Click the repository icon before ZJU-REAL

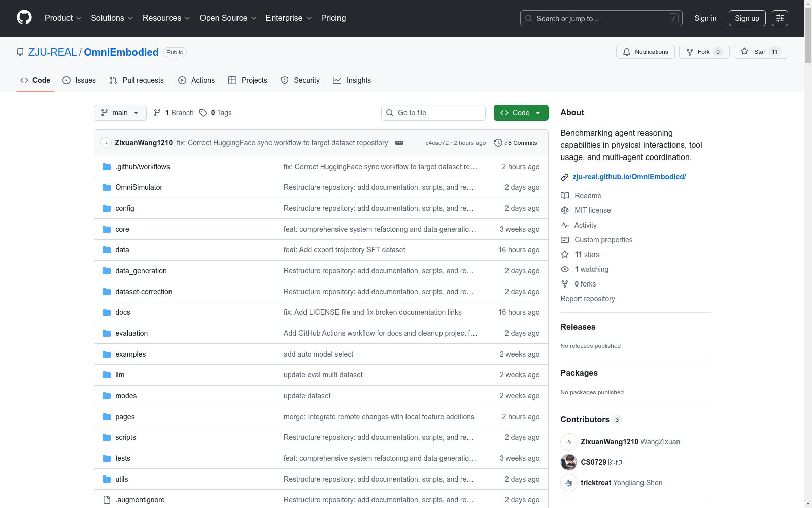click(20, 52)
